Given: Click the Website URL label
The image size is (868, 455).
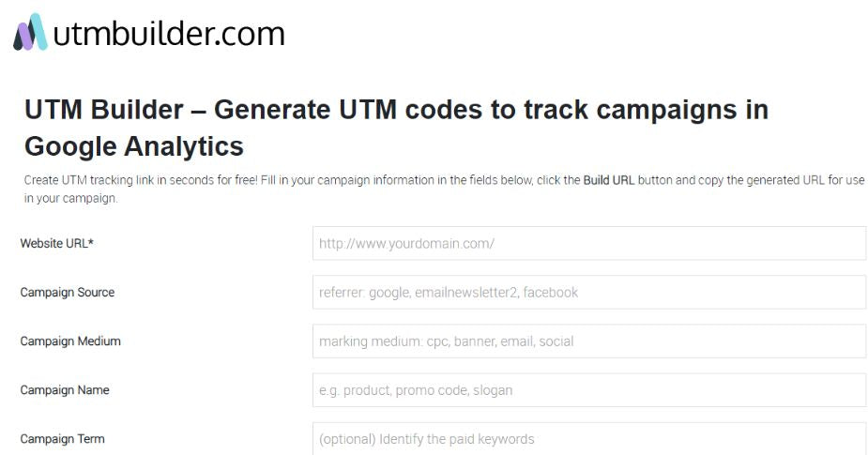Looking at the screenshot, I should (53, 244).
